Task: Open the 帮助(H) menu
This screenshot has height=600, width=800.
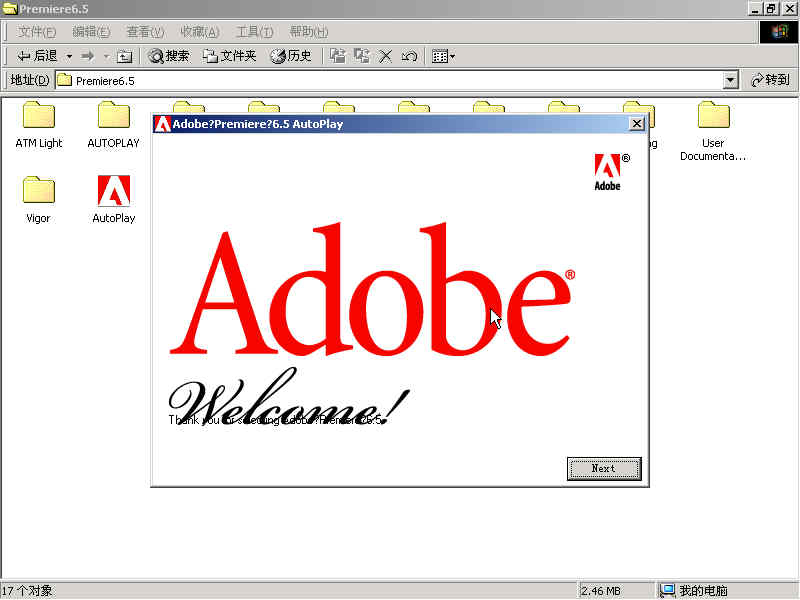Action: tap(309, 32)
